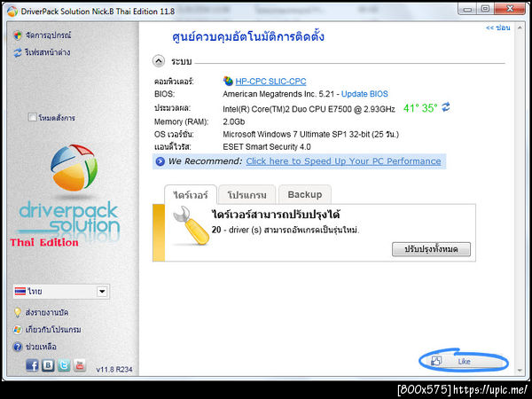Image resolution: width=532 pixels, height=399 pixels.
Task: Click the ส่งรายงานบัค report bug label
Action: pyautogui.click(x=47, y=312)
